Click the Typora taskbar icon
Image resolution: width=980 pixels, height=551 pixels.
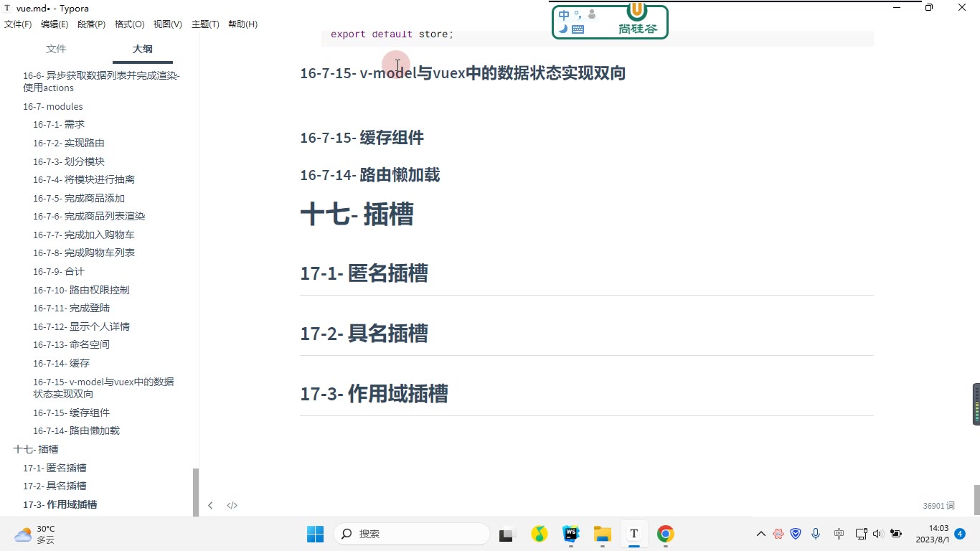(633, 534)
